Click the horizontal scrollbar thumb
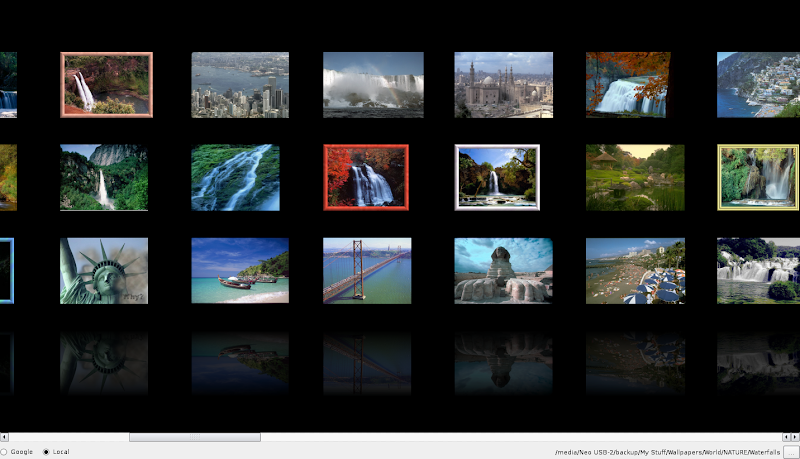This screenshot has height=459, width=800. tap(195, 437)
